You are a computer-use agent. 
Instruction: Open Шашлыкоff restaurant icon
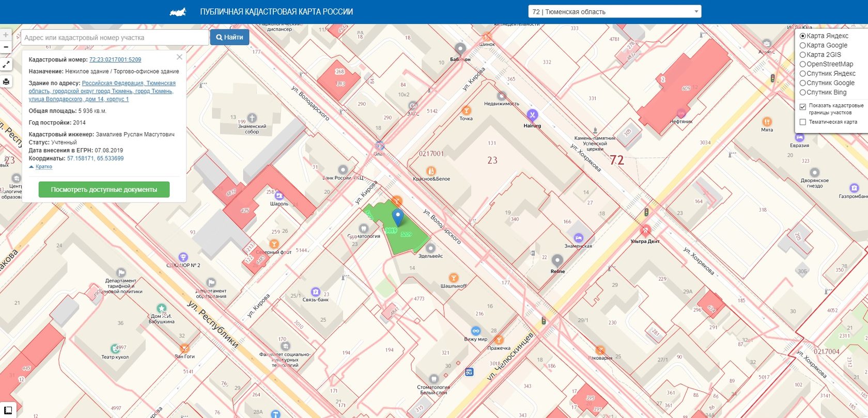click(453, 278)
